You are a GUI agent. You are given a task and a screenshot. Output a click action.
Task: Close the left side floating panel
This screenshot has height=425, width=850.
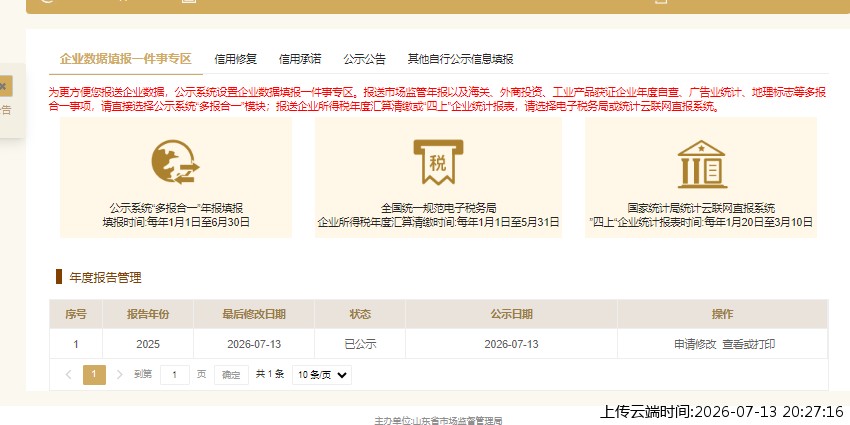pyautogui.click(x=3, y=86)
